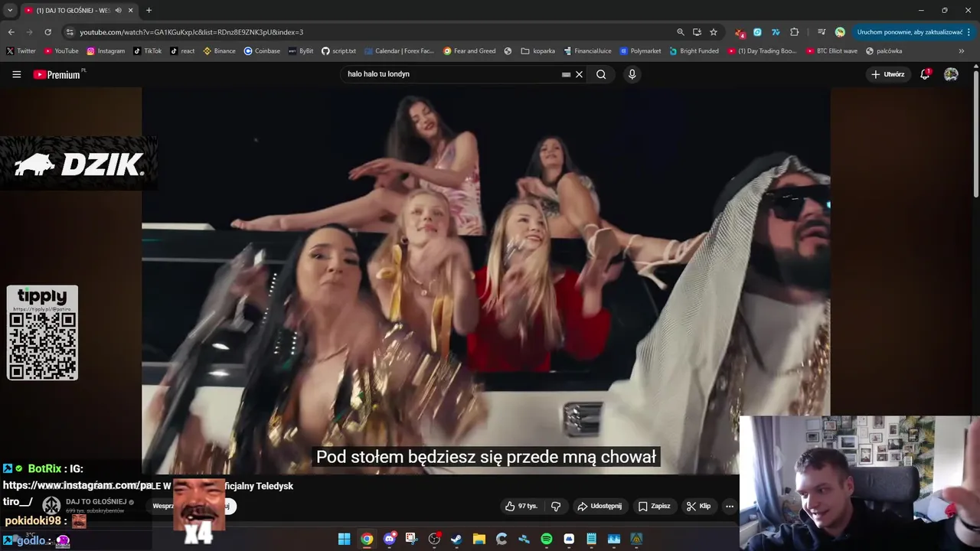Screen dimensions: 980x551
Task: Open Instagram bookmark
Action: pos(106,51)
